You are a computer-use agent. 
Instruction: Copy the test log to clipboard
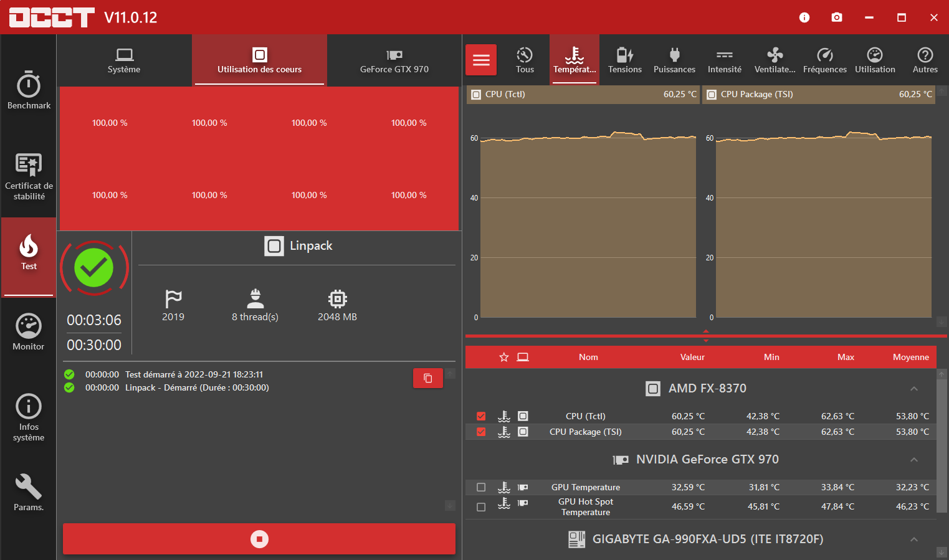click(x=428, y=378)
